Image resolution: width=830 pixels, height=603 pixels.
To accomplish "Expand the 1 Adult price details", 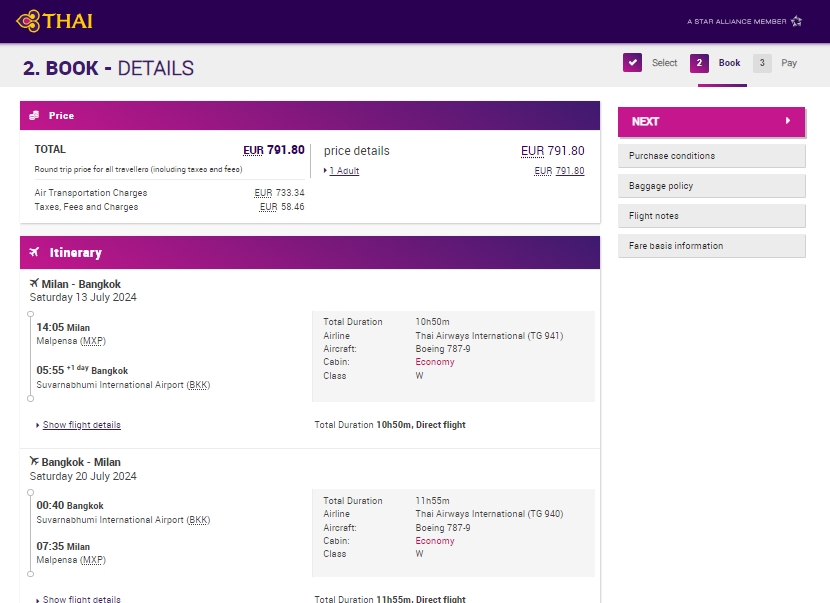I will click(x=344, y=171).
